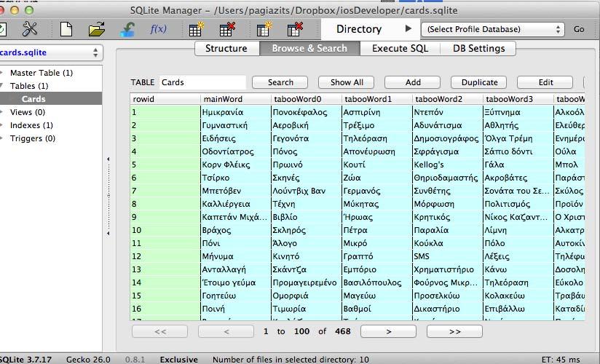Click the create table icon with star
This screenshot has width=600, height=364.
[x=197, y=29]
